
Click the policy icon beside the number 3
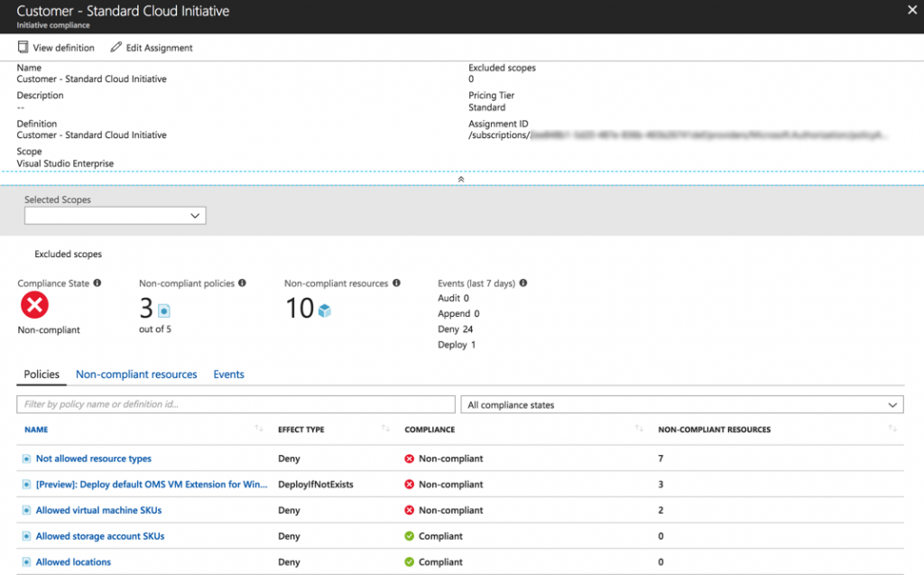point(164,311)
